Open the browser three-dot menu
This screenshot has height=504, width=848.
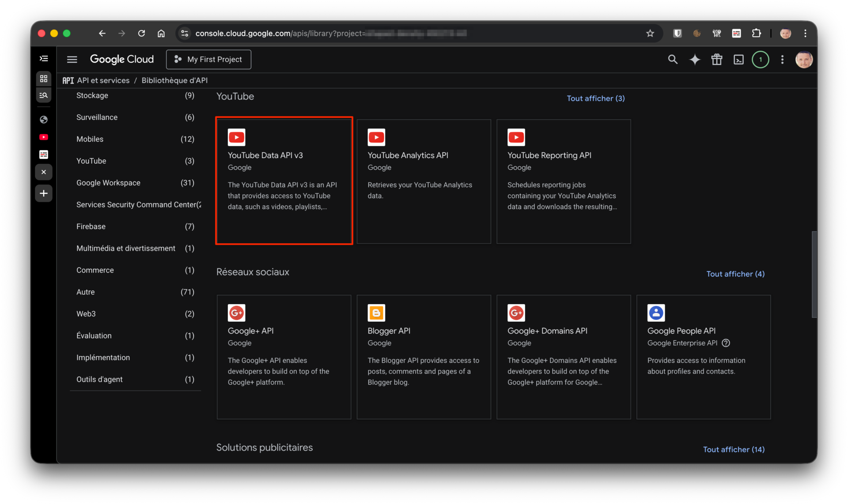(805, 34)
